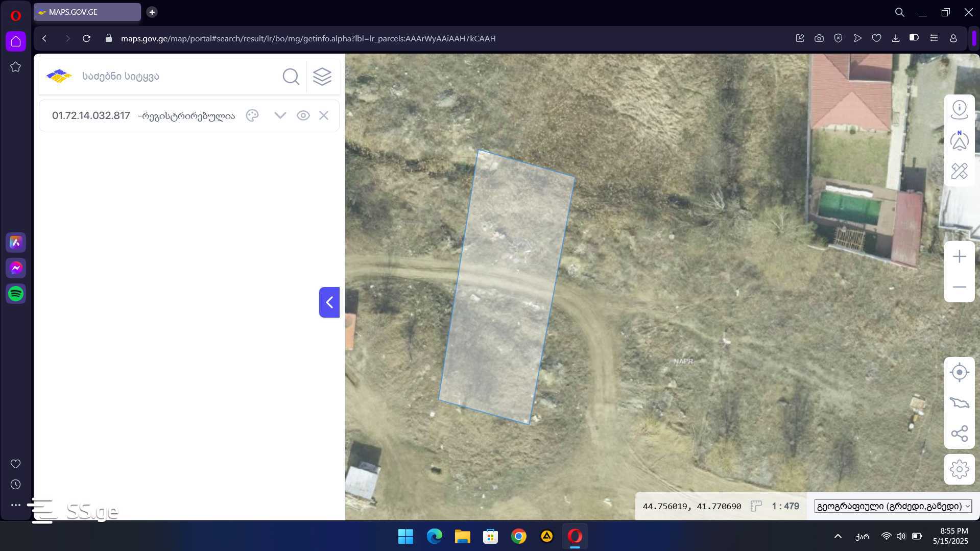Screen dimensions: 980x551
Task: Open the map layers panel icon
Action: [322, 77]
